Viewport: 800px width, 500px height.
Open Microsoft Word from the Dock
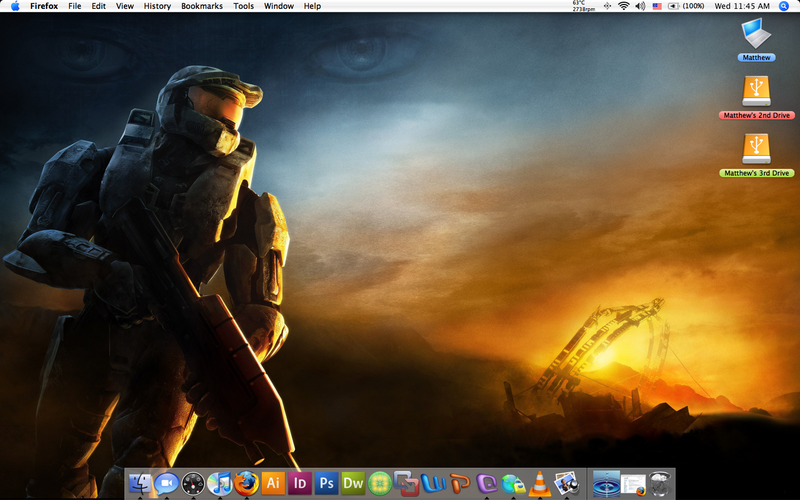433,483
